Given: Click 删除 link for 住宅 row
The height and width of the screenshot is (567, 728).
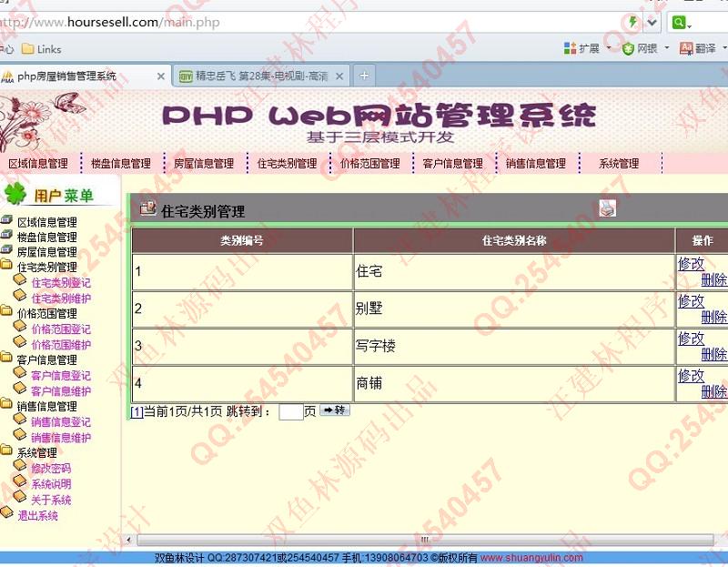Looking at the screenshot, I should tap(714, 280).
